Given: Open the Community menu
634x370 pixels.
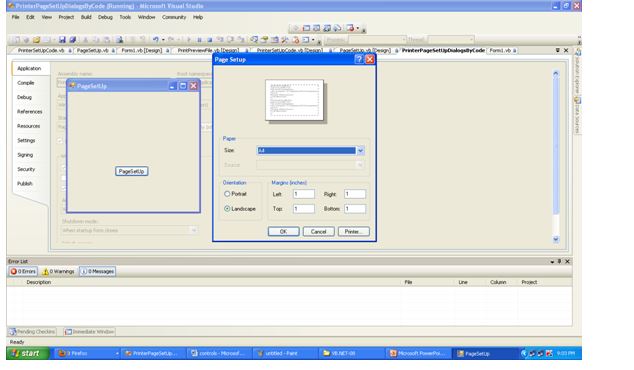Looking at the screenshot, I should 174,17.
